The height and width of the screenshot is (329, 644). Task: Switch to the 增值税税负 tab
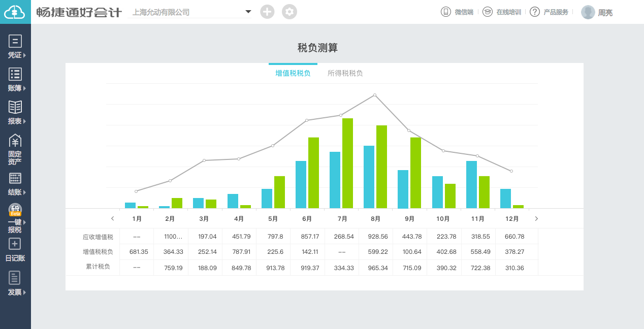(x=293, y=73)
